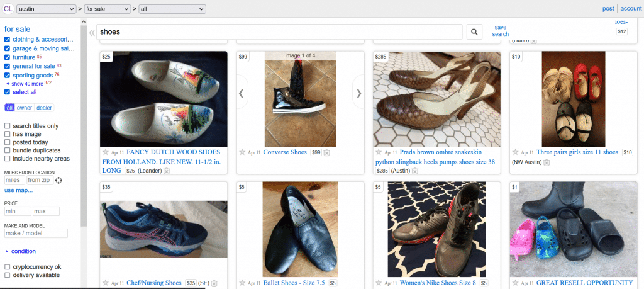The width and height of the screenshot is (644, 289).
Task: Hide the Converse Shoes listing
Action: click(x=327, y=153)
